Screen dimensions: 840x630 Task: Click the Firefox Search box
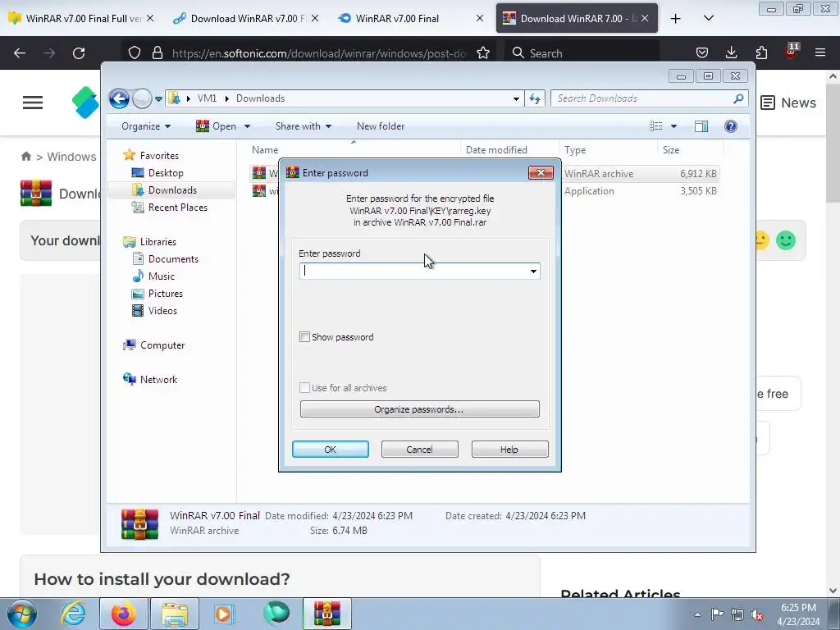coord(582,53)
